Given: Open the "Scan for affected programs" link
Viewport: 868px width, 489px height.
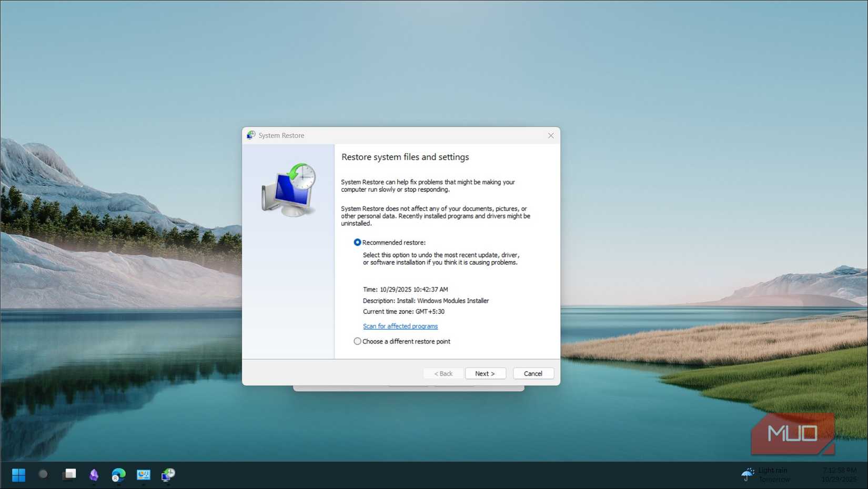Looking at the screenshot, I should pos(400,326).
